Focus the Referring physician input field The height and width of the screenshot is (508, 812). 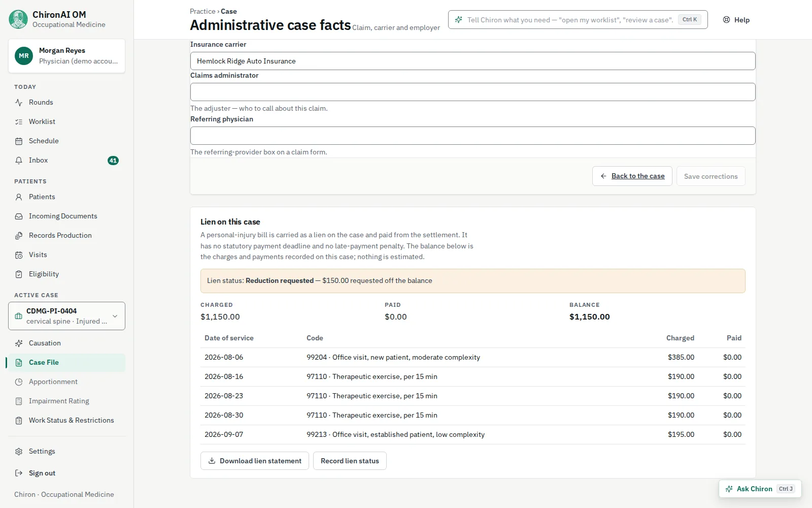click(x=472, y=136)
